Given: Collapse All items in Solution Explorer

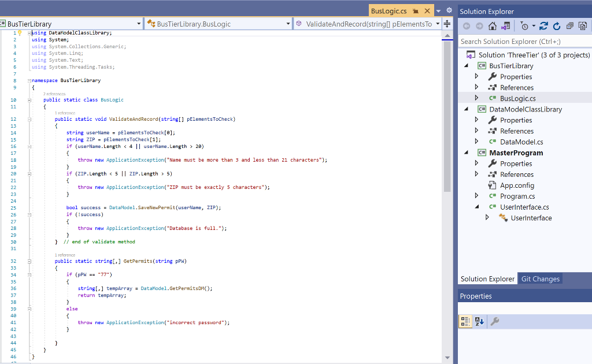Looking at the screenshot, I should click(570, 26).
